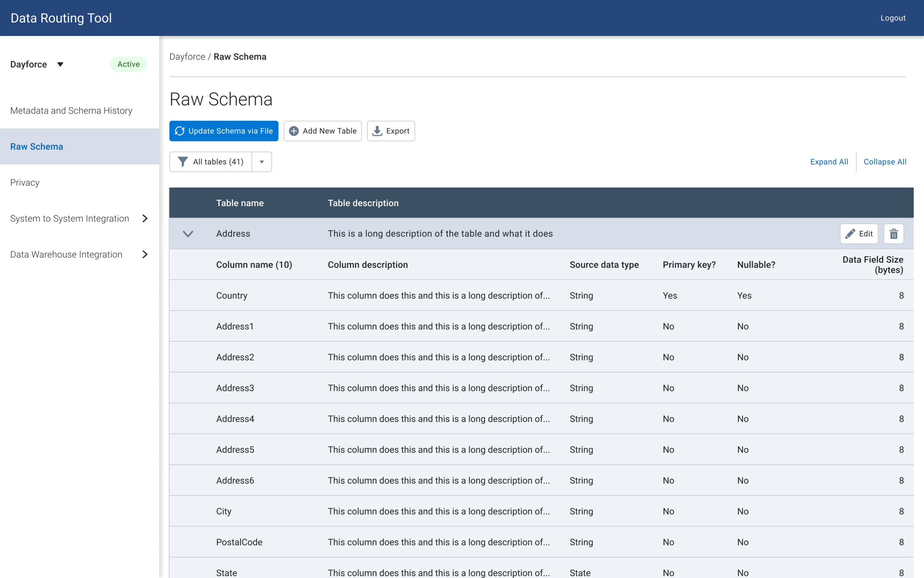This screenshot has width=924, height=578.
Task: Log out via the Logout link
Action: [893, 18]
